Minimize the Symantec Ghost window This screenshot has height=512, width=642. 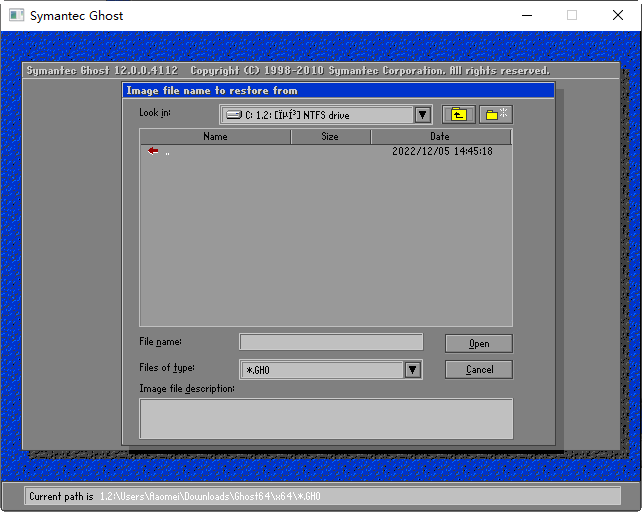pyautogui.click(x=526, y=16)
